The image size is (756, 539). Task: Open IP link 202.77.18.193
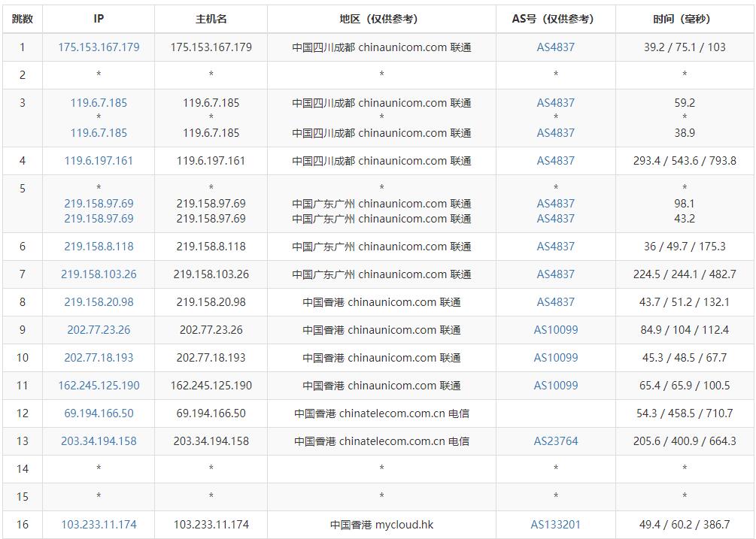(x=99, y=358)
